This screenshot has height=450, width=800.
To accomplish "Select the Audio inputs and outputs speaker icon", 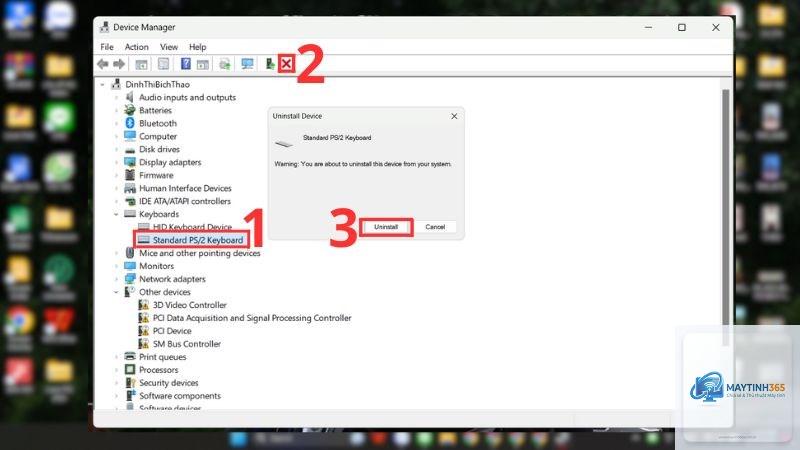I will click(x=130, y=97).
